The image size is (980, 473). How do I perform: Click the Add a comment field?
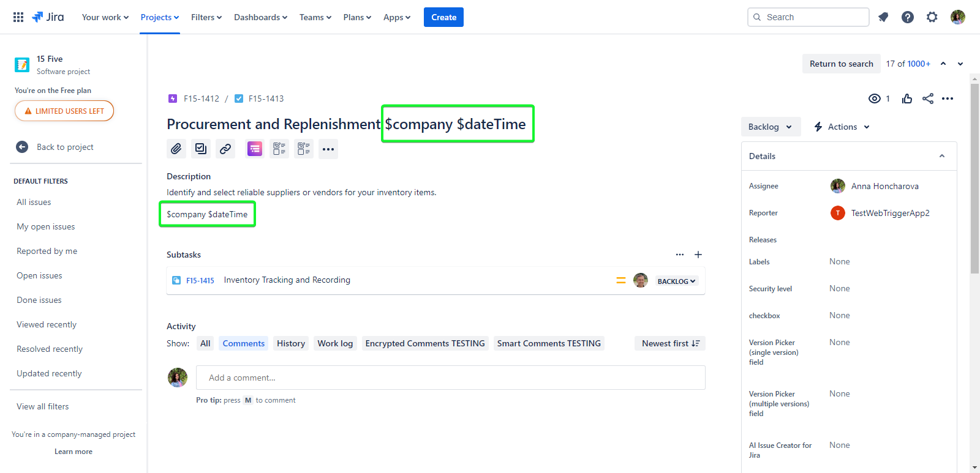450,378
